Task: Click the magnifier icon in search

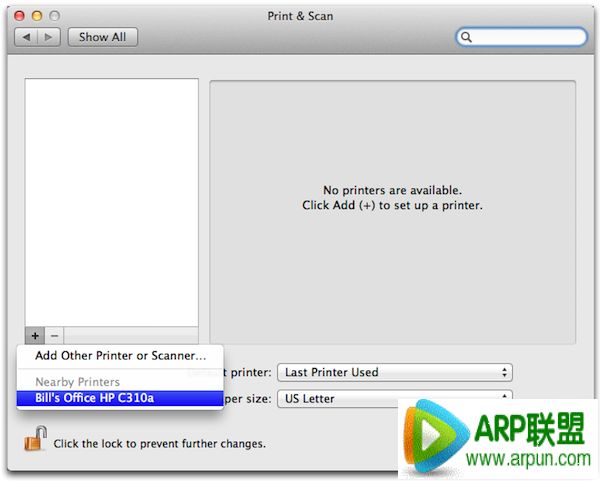Action: click(x=468, y=38)
